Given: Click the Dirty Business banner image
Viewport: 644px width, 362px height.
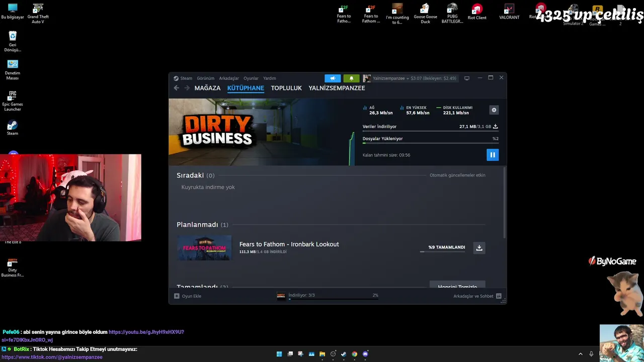Looking at the screenshot, I should [x=262, y=132].
